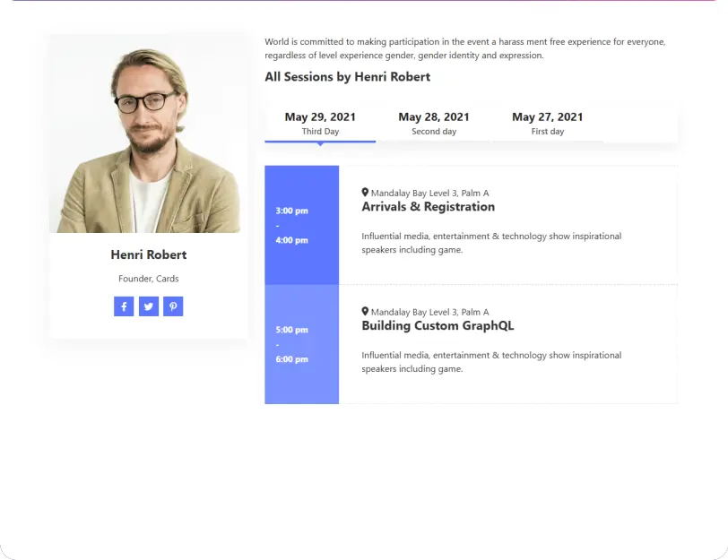Click the 'Founder, Cards' job title text
728x560 pixels.
(x=149, y=279)
